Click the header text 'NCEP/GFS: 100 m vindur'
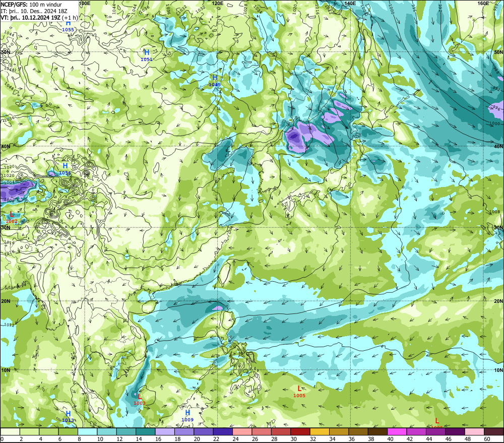The width and height of the screenshot is (504, 443). [x=31, y=5]
